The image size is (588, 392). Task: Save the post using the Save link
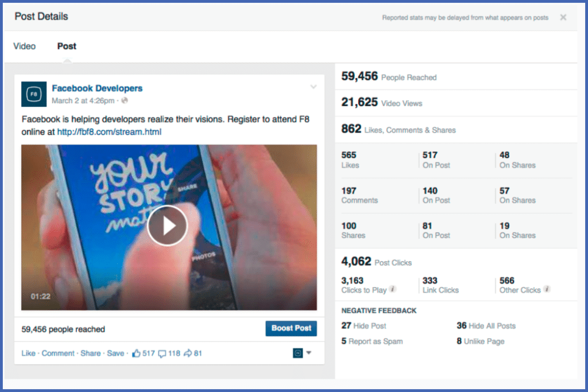click(x=115, y=353)
